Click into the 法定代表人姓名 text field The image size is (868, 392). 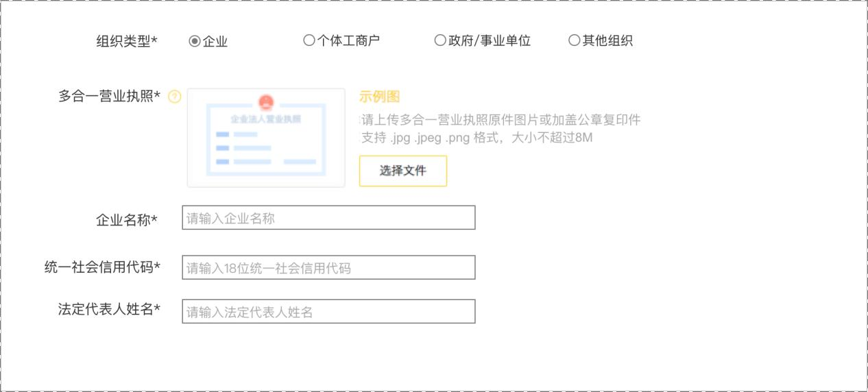click(x=328, y=311)
